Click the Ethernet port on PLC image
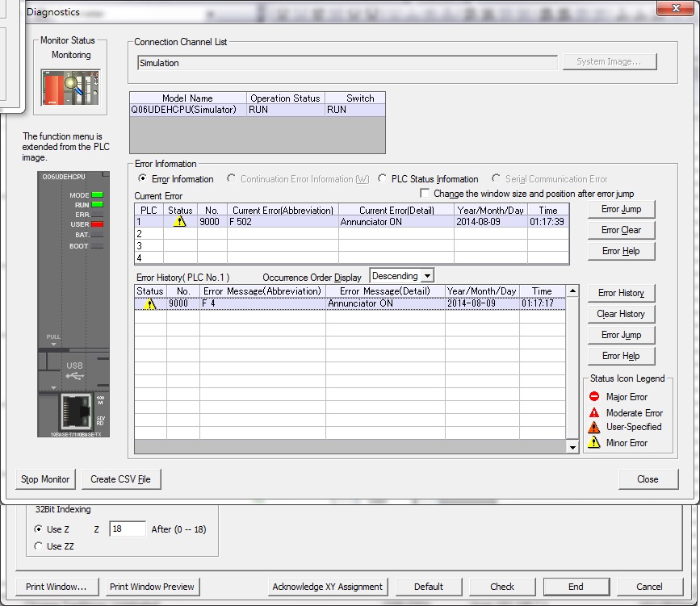 (x=76, y=412)
